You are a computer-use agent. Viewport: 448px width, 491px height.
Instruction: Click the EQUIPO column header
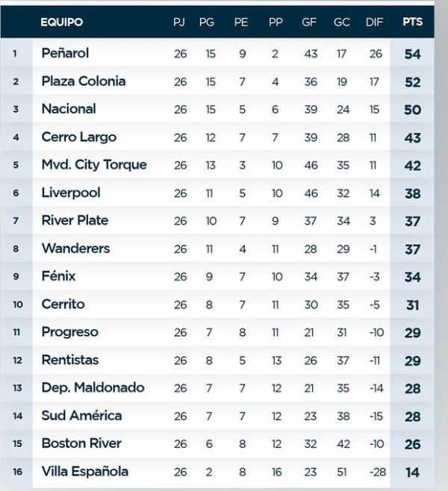tap(62, 22)
